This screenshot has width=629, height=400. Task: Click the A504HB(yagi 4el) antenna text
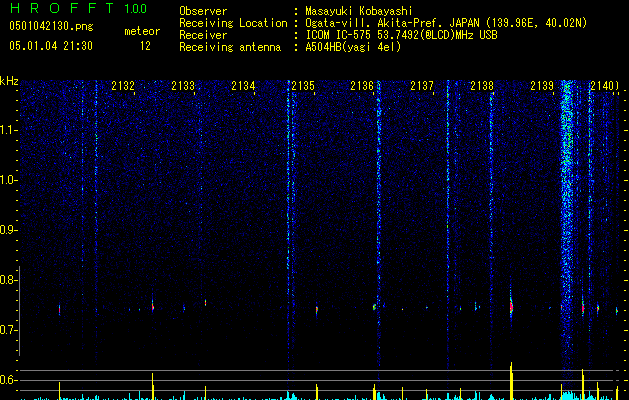pos(353,47)
